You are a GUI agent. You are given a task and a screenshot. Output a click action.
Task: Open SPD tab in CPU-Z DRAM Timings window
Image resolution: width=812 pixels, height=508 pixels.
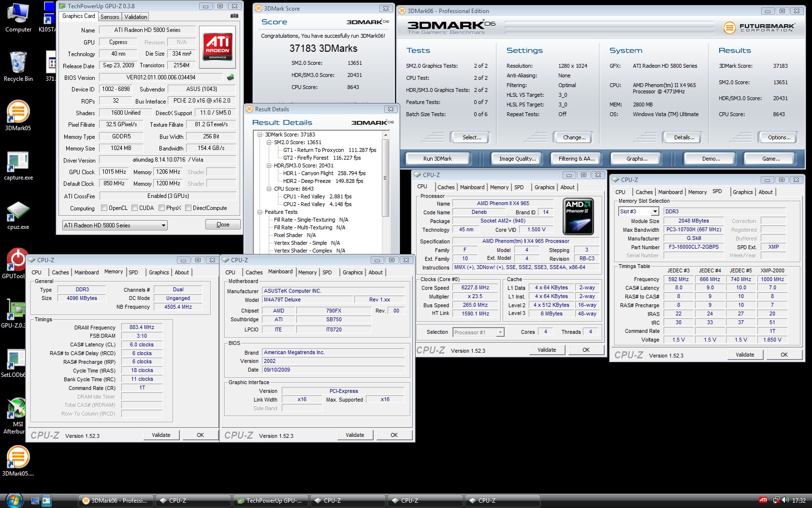pos(133,272)
